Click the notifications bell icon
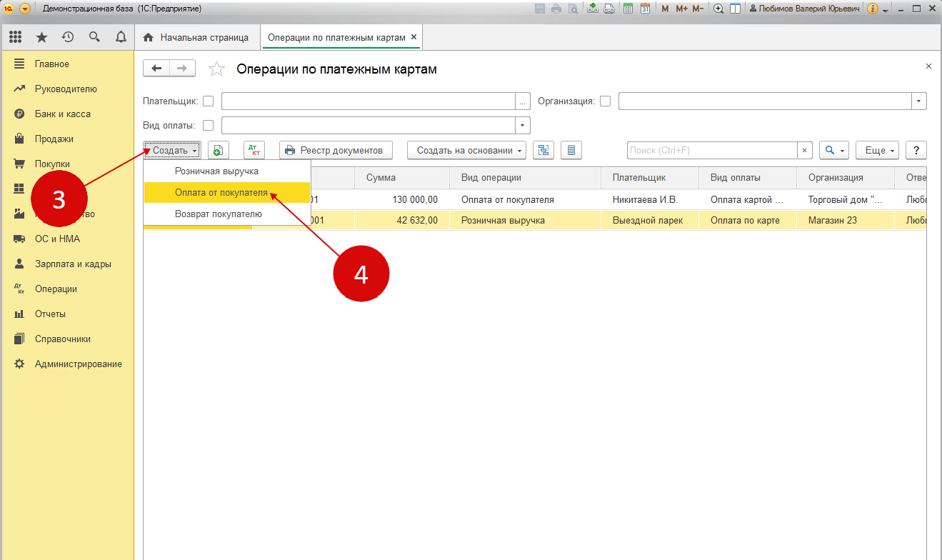The width and height of the screenshot is (942, 560). [121, 37]
